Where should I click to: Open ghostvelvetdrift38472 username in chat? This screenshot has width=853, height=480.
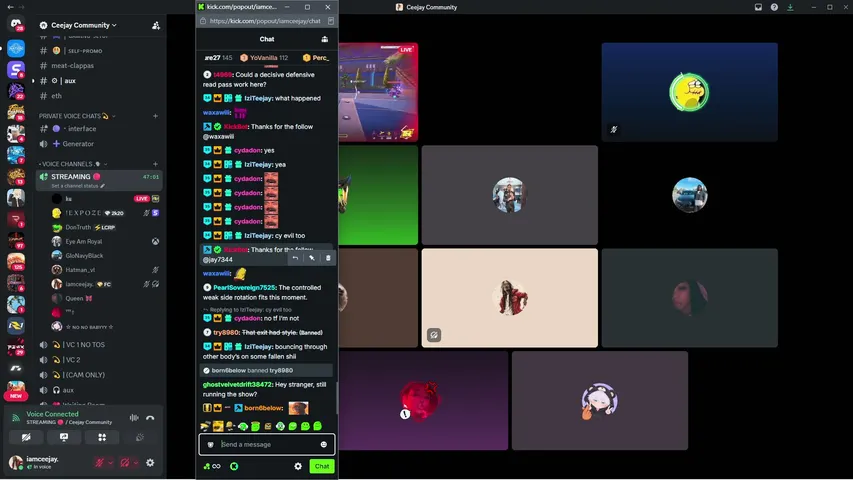click(237, 384)
